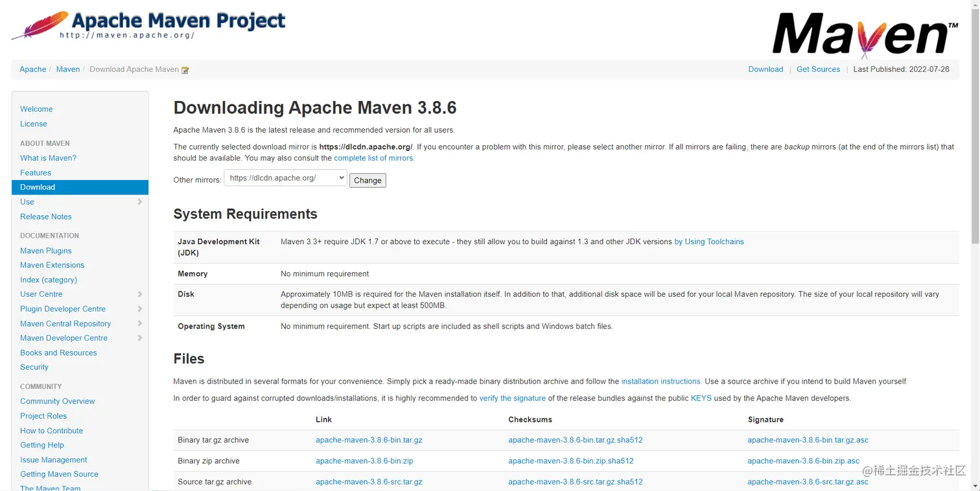Open the Apache breadcrumb link
The width and height of the screenshot is (980, 491).
click(33, 69)
